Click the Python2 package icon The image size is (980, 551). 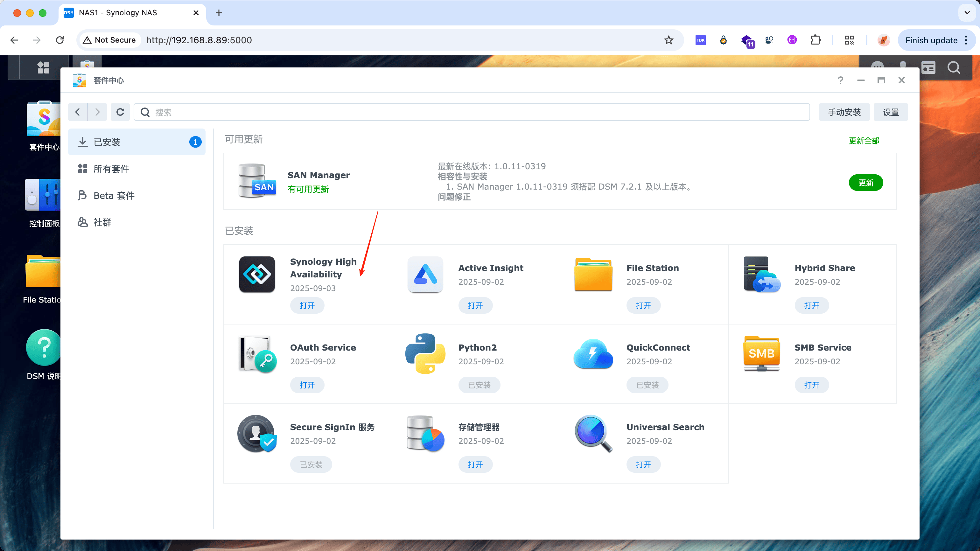point(425,354)
